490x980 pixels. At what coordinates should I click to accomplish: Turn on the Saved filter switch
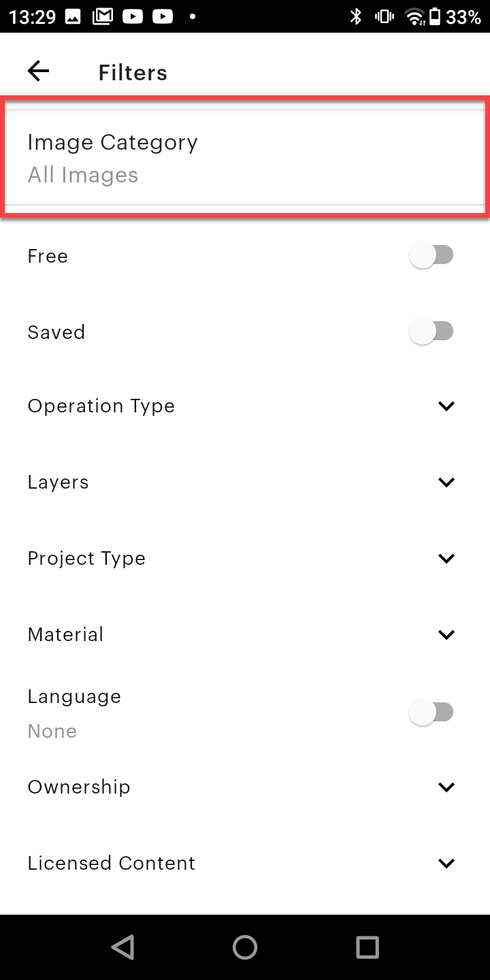(x=431, y=332)
